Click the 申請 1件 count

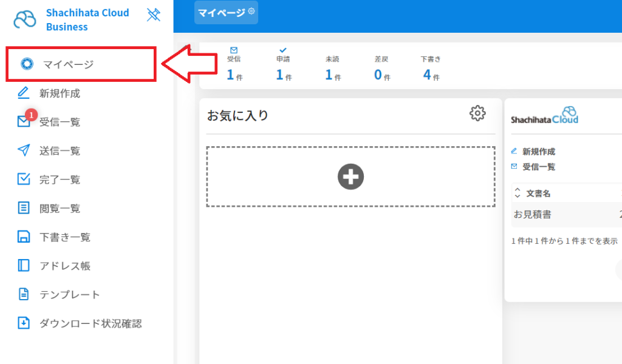click(284, 75)
